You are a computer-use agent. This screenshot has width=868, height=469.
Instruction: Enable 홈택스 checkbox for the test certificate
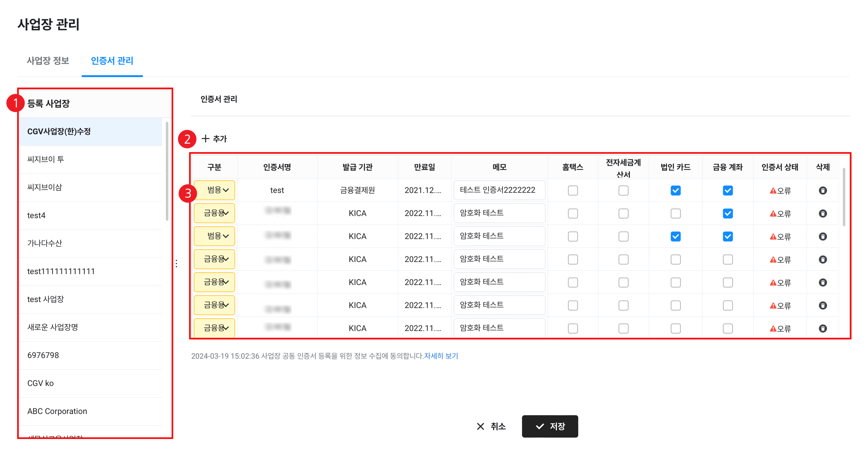pyautogui.click(x=572, y=190)
